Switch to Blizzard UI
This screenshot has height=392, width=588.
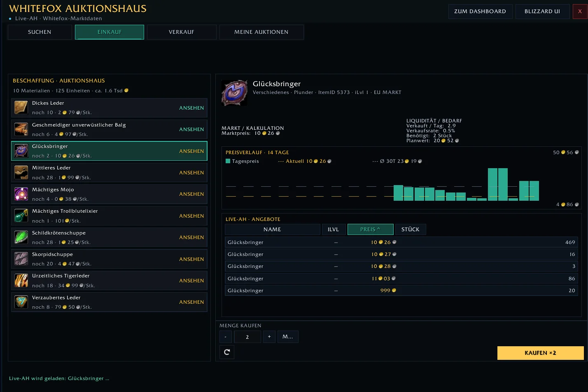point(542,12)
